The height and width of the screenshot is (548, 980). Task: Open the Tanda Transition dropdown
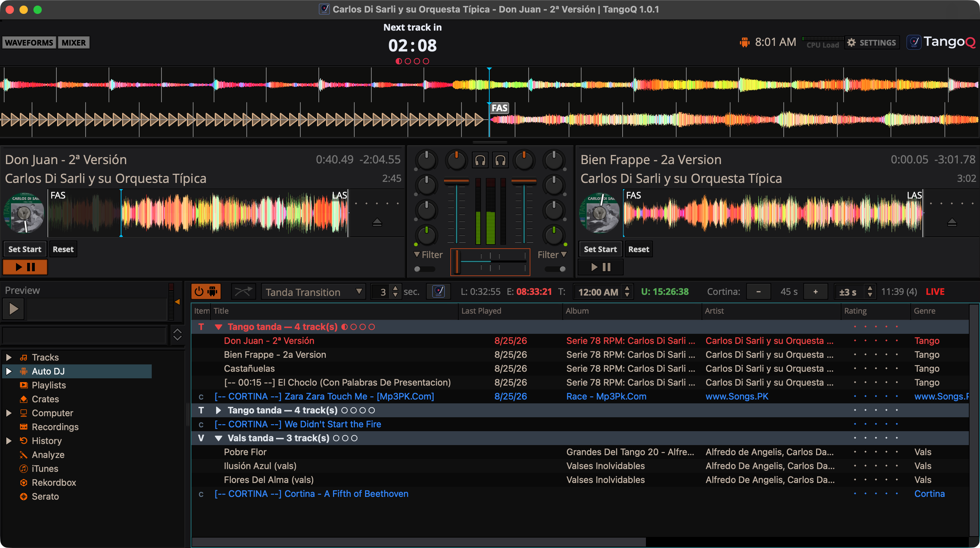pos(314,291)
